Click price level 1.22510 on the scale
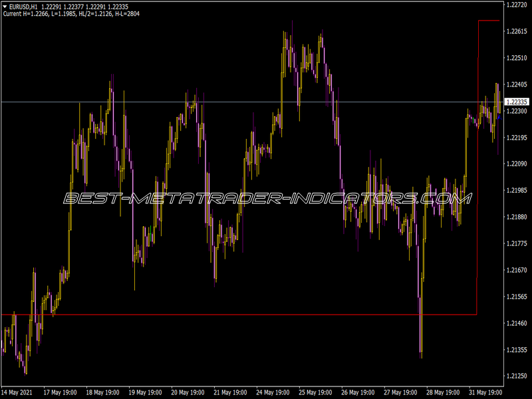This screenshot has height=399, width=532. [x=517, y=58]
